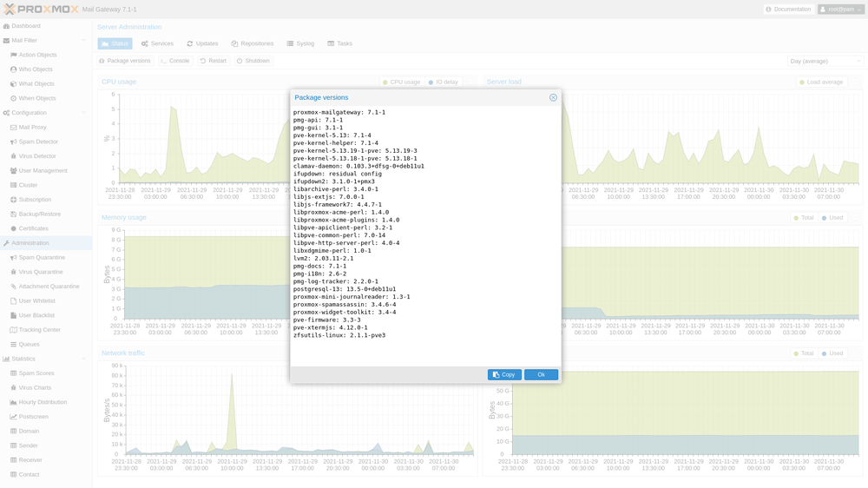Toggle the IO delay legend series

tap(443, 82)
